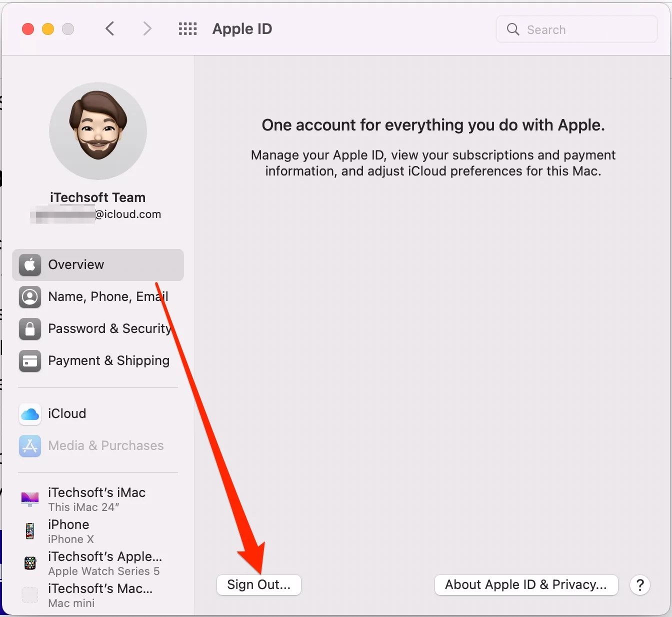Click 'One account for everything' heading
This screenshot has width=672, height=617.
[x=433, y=125]
